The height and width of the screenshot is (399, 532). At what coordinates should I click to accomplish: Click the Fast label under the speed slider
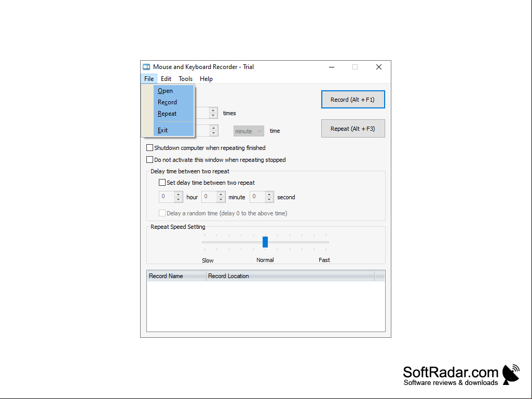(324, 260)
